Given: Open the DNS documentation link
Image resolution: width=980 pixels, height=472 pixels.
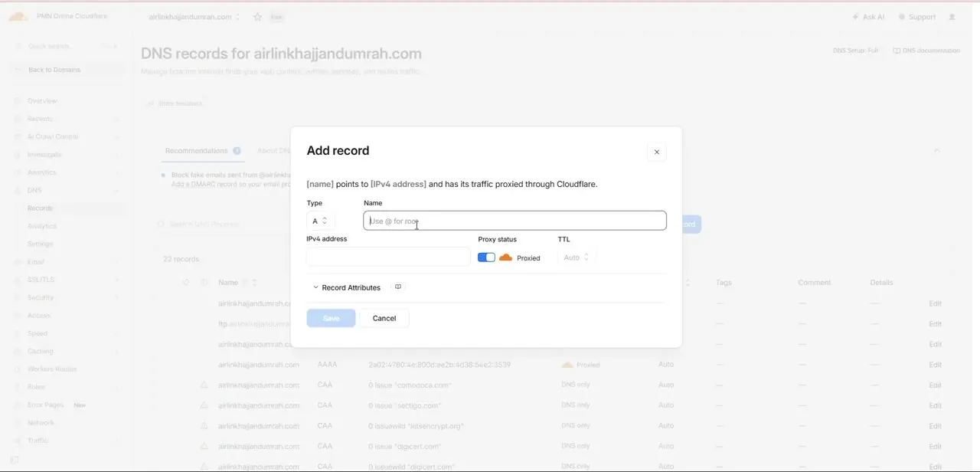Looking at the screenshot, I should tap(926, 51).
